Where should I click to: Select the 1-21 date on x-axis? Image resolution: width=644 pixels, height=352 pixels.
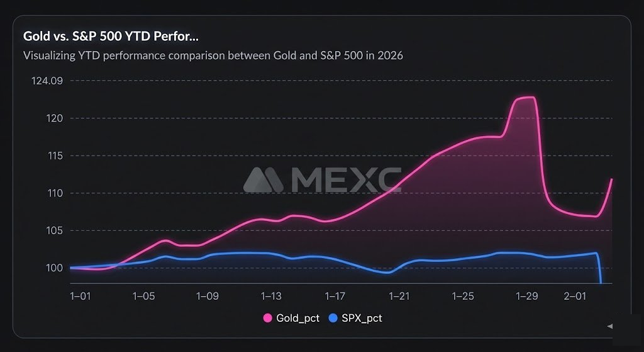pos(399,295)
